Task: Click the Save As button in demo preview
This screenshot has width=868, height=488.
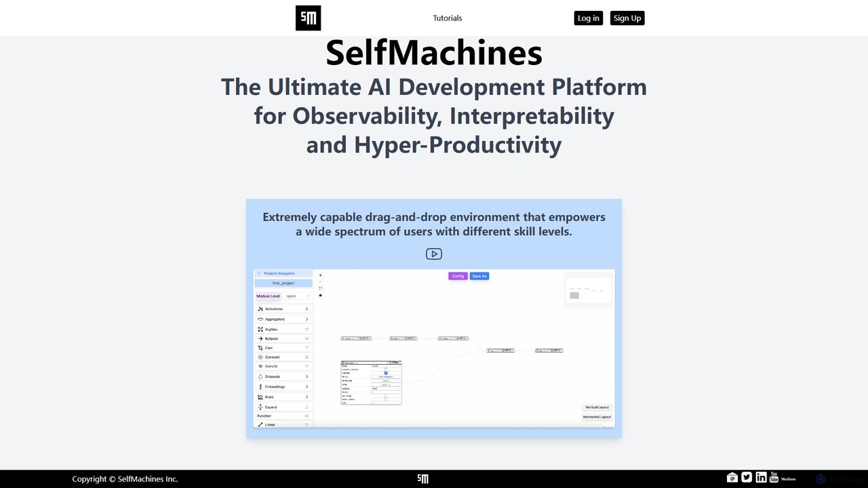Action: pyautogui.click(x=479, y=276)
